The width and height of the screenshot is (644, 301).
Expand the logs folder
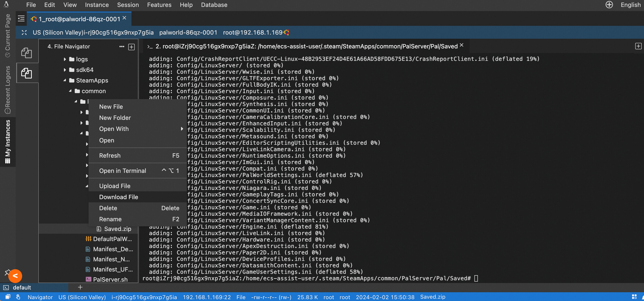[65, 59]
